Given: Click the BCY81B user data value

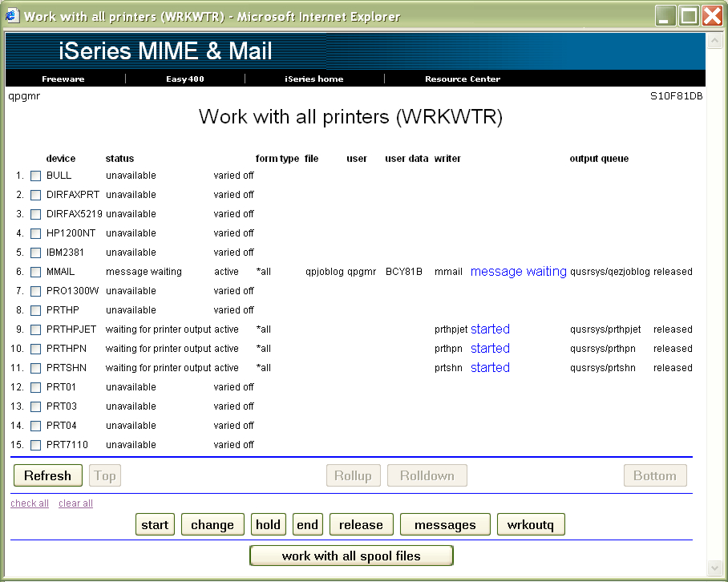Looking at the screenshot, I should coord(404,272).
